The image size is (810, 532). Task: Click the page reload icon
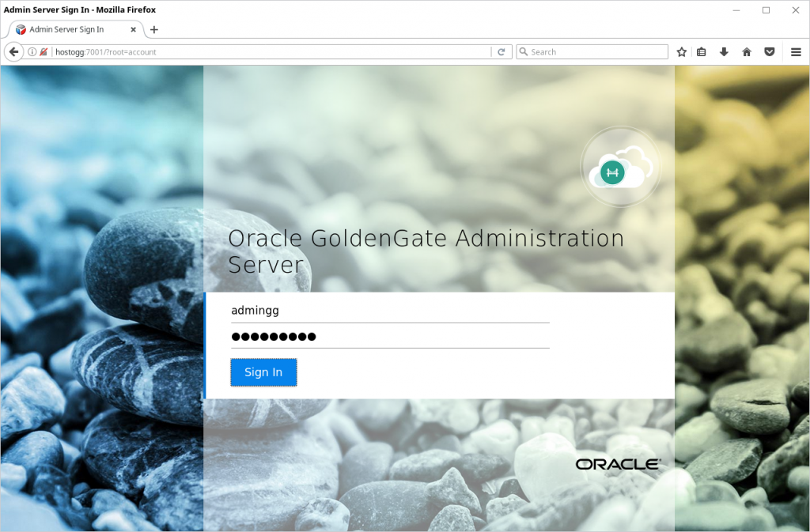(x=502, y=51)
